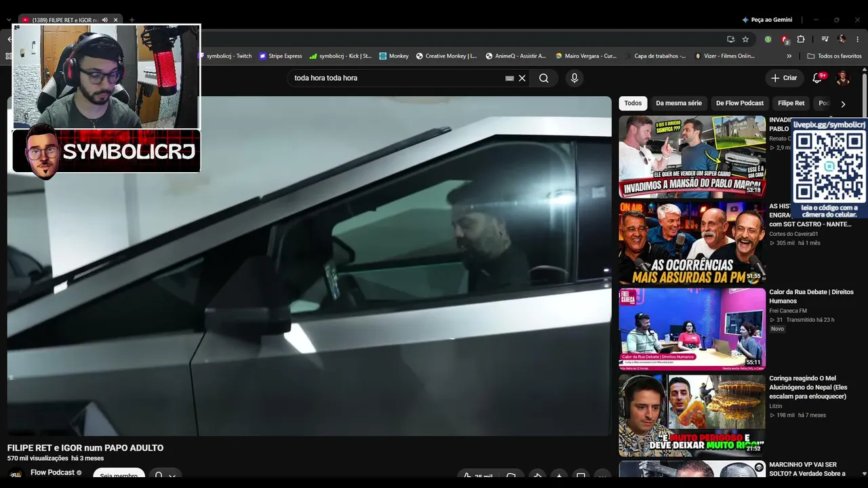
Task: Open the symbolicrj - Twitch bookmark
Action: tap(224, 56)
